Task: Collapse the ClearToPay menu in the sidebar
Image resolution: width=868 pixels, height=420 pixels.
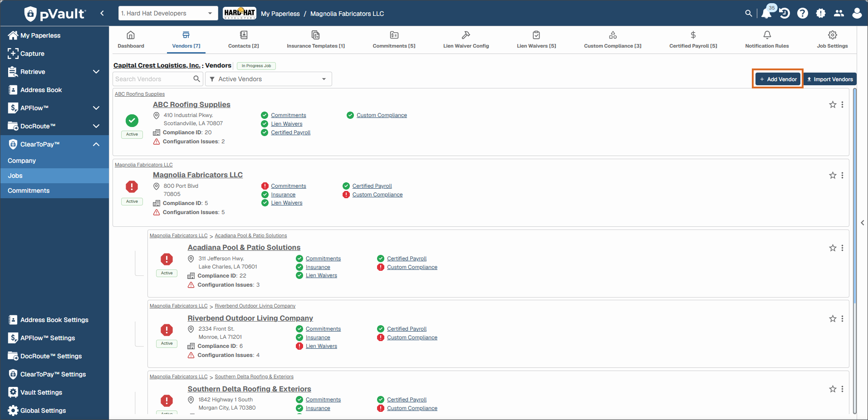Action: point(96,144)
